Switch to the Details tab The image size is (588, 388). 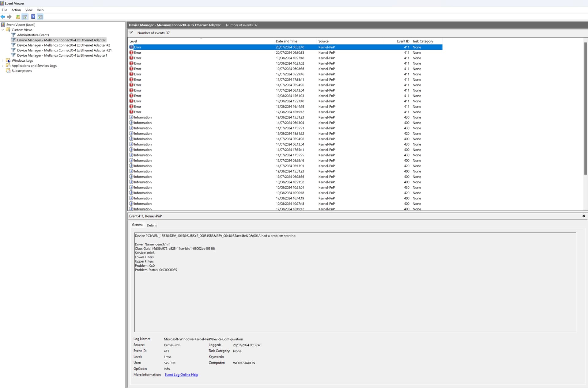point(152,225)
